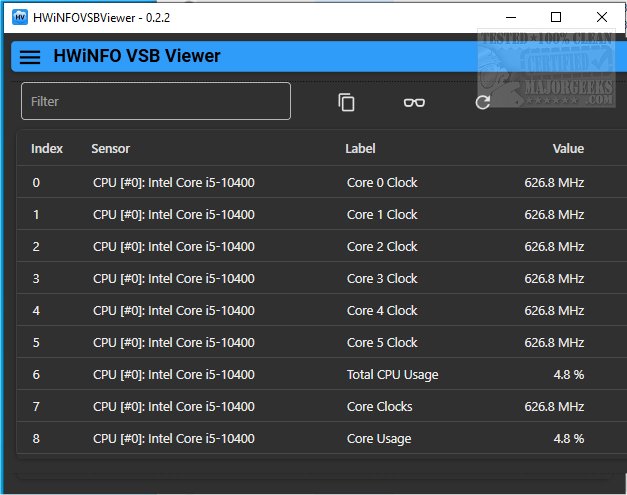Sort by the Sensor column header
This screenshot has width=627, height=495.
(x=110, y=149)
